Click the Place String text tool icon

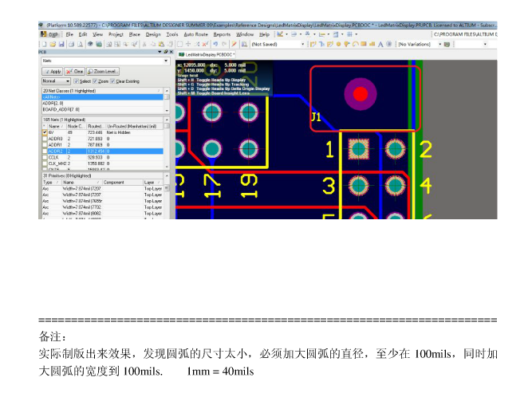tap(380, 44)
